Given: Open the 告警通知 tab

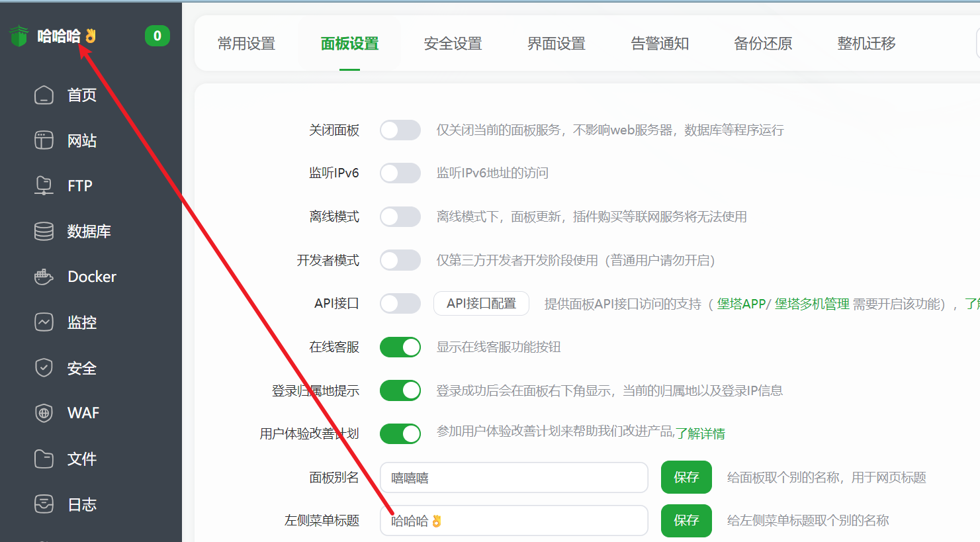Looking at the screenshot, I should [660, 43].
